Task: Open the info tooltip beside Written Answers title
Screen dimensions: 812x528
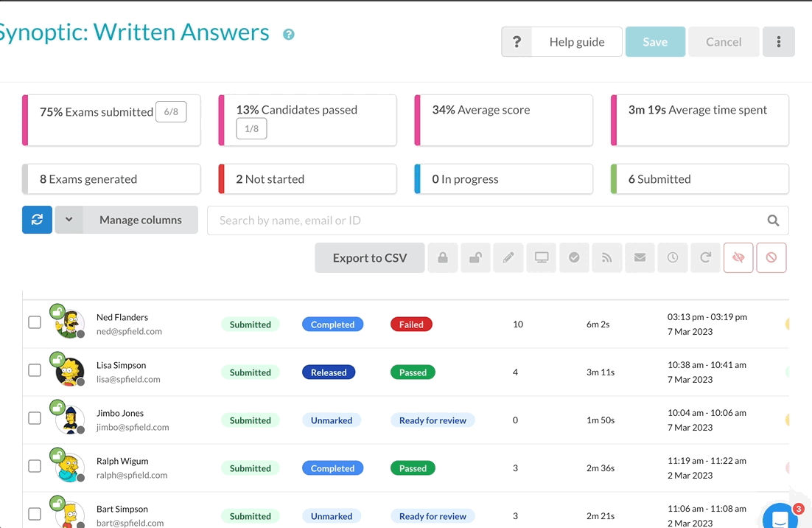Action: [x=289, y=35]
